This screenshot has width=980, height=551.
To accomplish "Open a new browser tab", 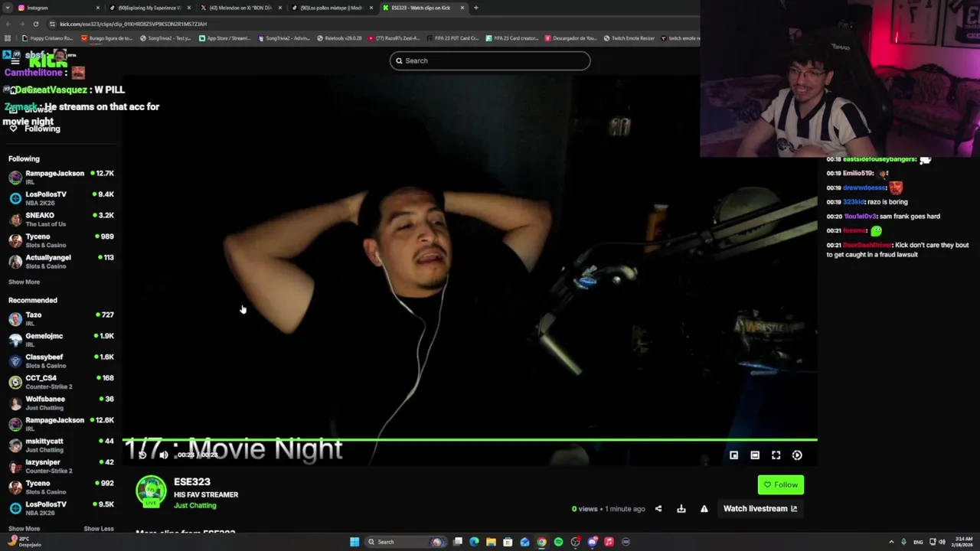I will tap(475, 8).
